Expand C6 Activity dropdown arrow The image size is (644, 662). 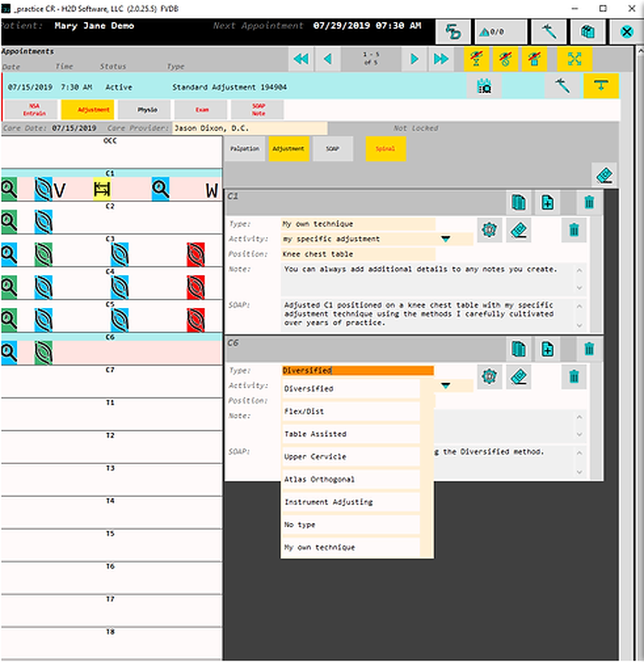click(x=445, y=386)
